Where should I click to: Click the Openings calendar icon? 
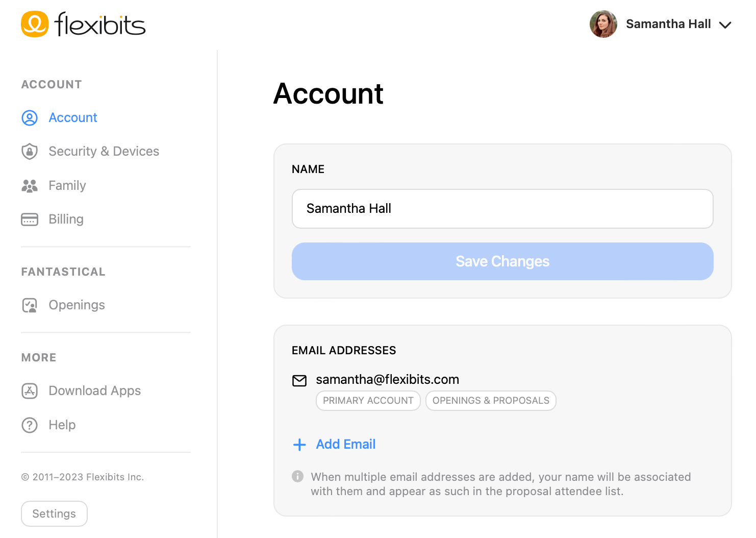click(x=30, y=305)
